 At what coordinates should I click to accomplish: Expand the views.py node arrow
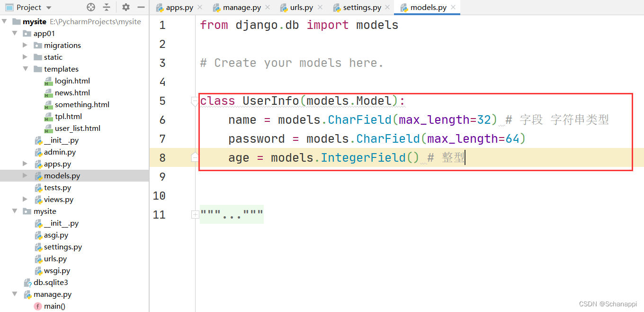click(25, 199)
